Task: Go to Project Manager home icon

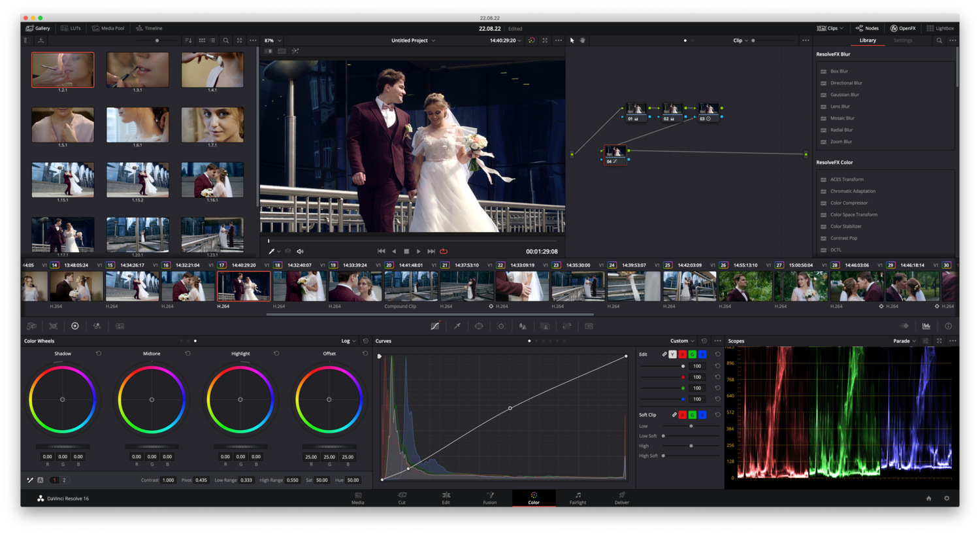Action: 928,498
